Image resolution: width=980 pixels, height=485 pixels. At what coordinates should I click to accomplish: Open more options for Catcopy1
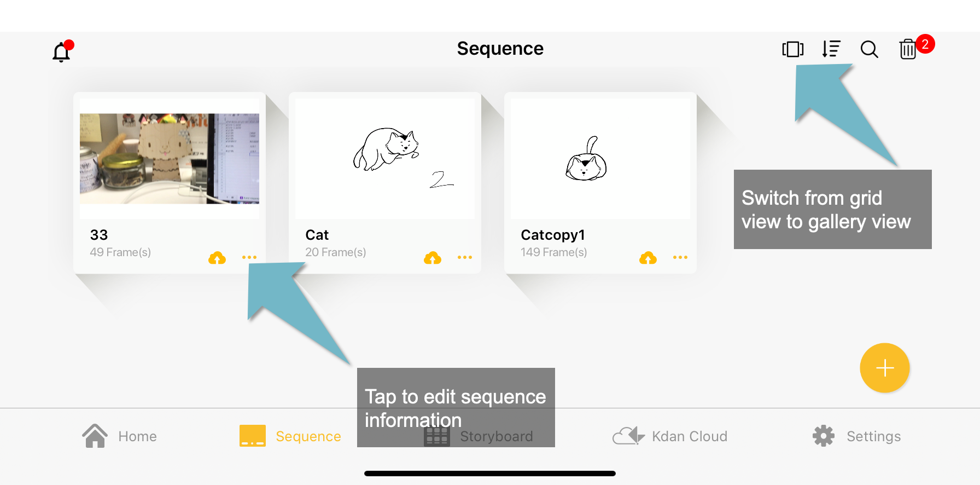pyautogui.click(x=680, y=257)
